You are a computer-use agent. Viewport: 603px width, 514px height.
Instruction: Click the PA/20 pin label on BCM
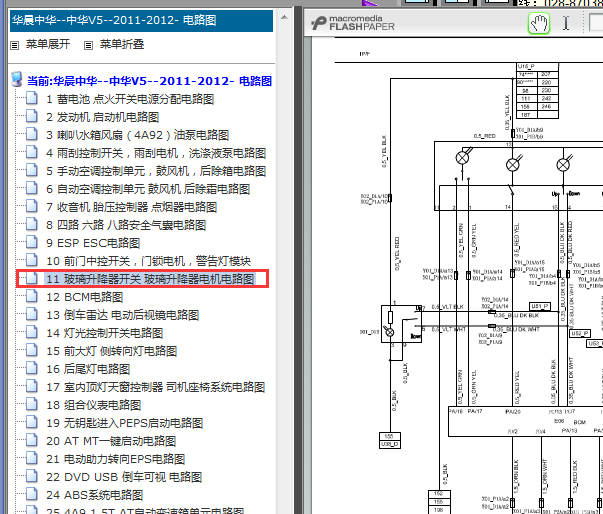pyautogui.click(x=513, y=411)
